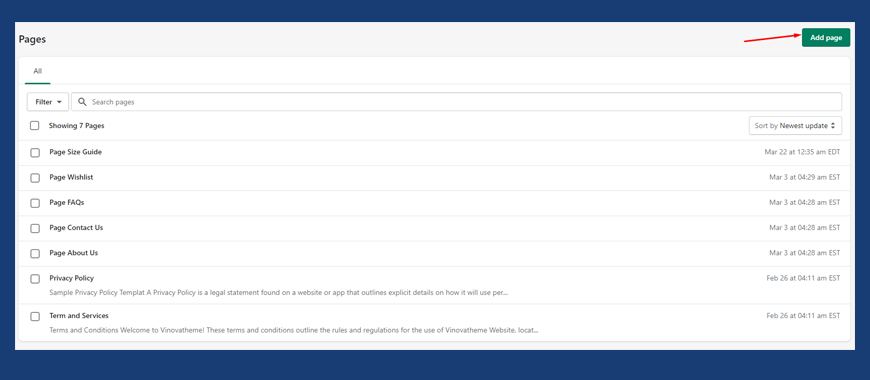Click the Add page button

coord(826,38)
